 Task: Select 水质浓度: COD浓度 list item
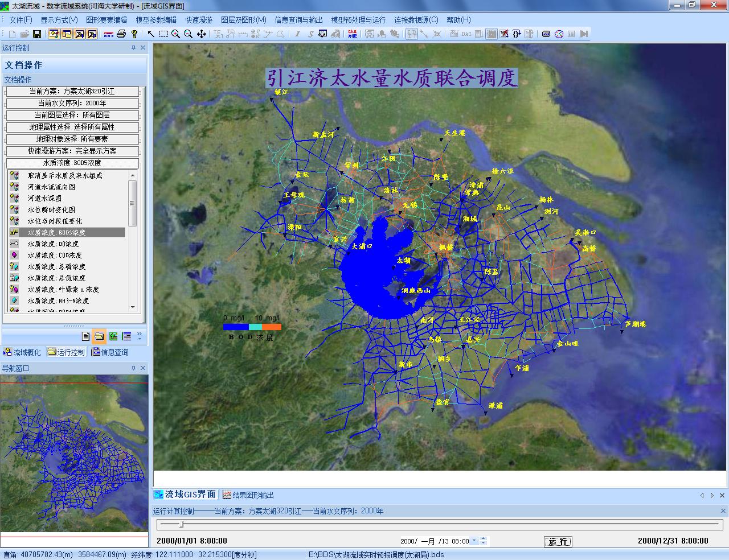pyautogui.click(x=55, y=256)
